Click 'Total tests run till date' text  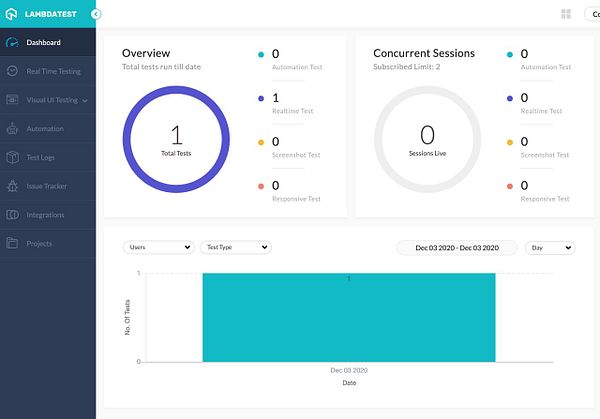pos(161,67)
